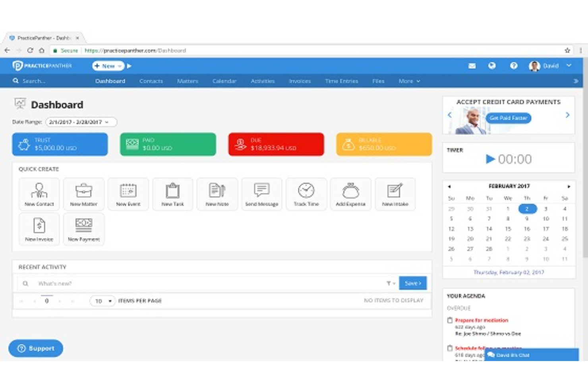Open Send Message from Quick Create
The image size is (588, 392).
coord(261,194)
